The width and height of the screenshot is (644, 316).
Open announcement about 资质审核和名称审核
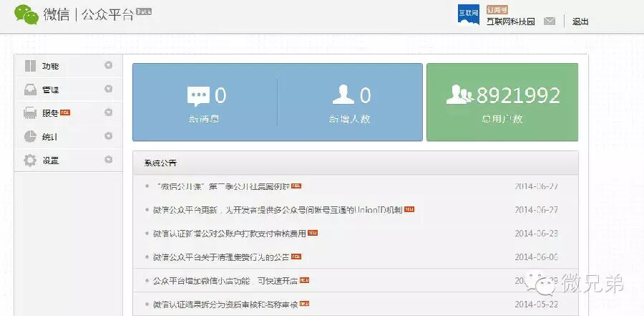point(225,305)
